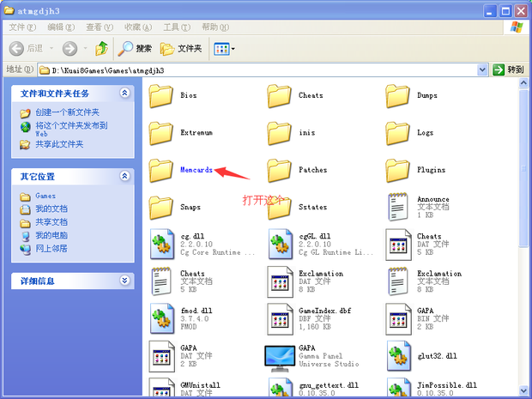This screenshot has height=399, width=532.
Task: Select the cg.dll file icon
Action: [163, 244]
